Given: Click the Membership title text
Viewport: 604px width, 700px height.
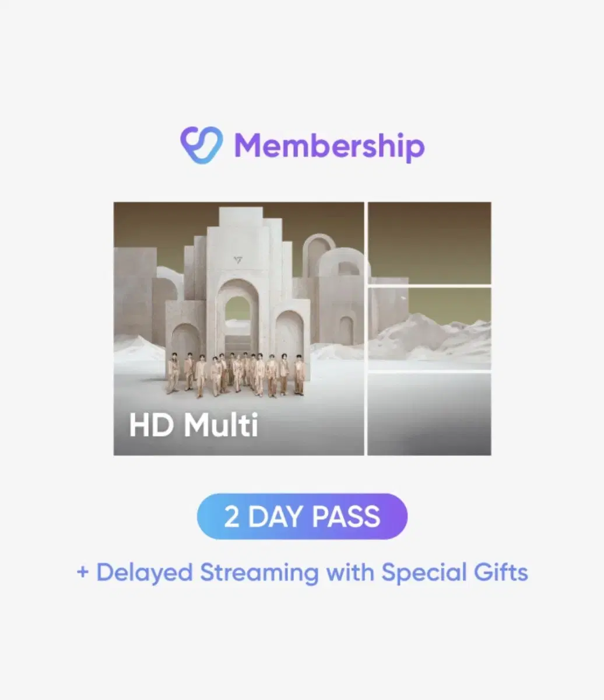Looking at the screenshot, I should (329, 146).
